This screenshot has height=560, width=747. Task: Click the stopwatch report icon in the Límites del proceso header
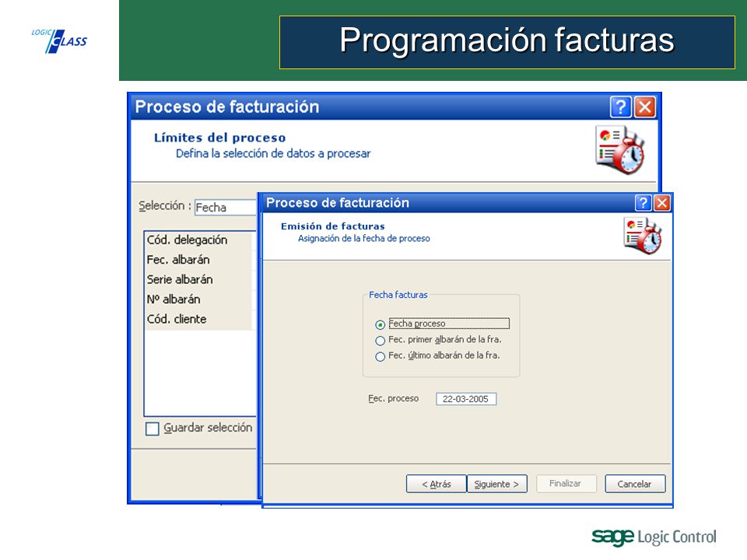pos(620,149)
